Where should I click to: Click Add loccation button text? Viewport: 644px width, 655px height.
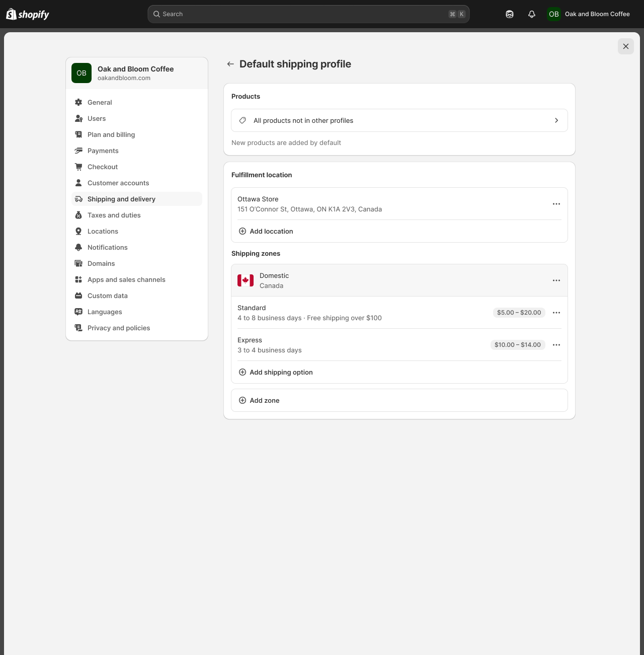pyautogui.click(x=271, y=231)
